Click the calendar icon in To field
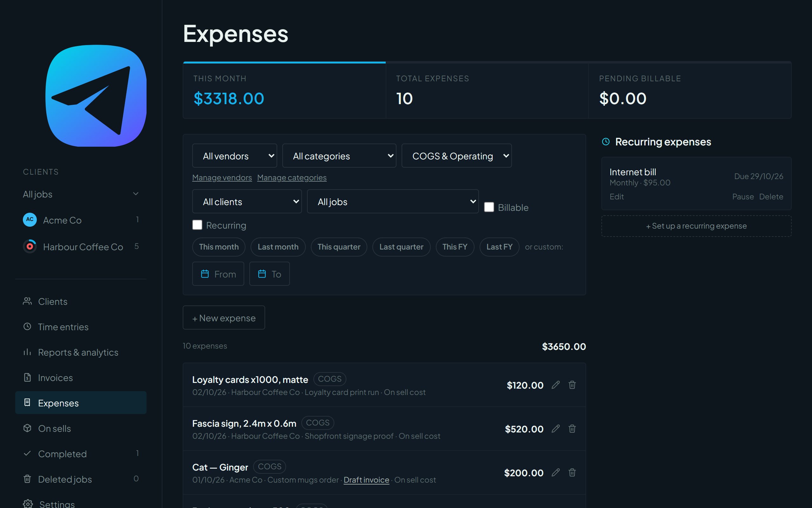The width and height of the screenshot is (812, 508). (x=262, y=274)
